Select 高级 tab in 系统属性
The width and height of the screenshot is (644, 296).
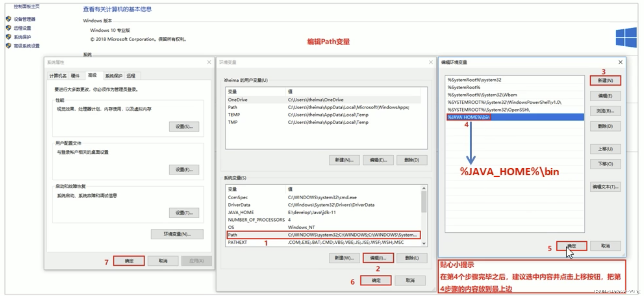[93, 75]
